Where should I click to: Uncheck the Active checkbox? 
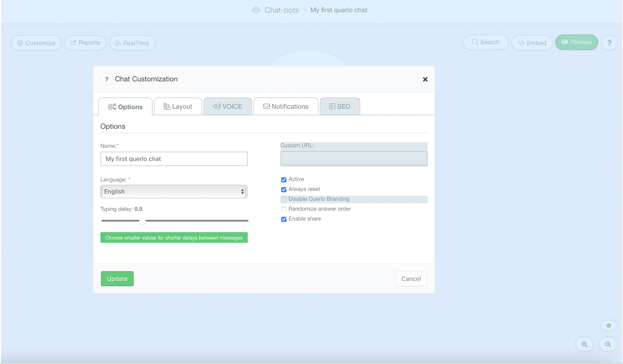[x=284, y=179]
